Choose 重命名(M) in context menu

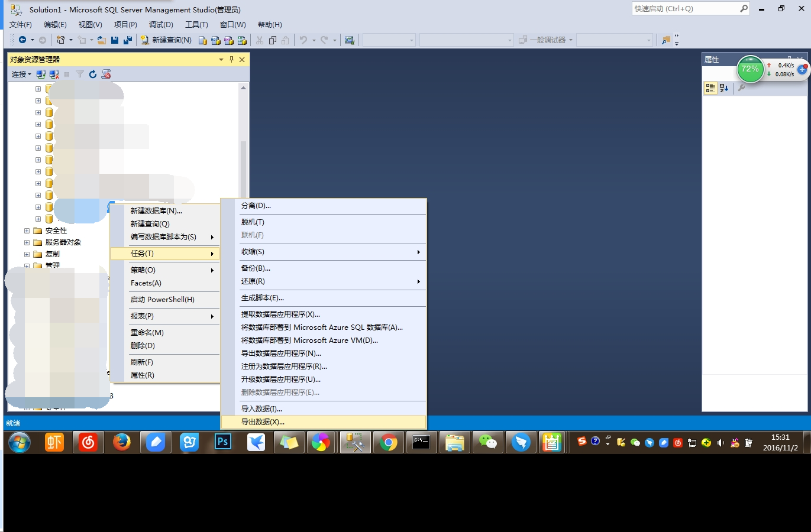tap(165, 333)
